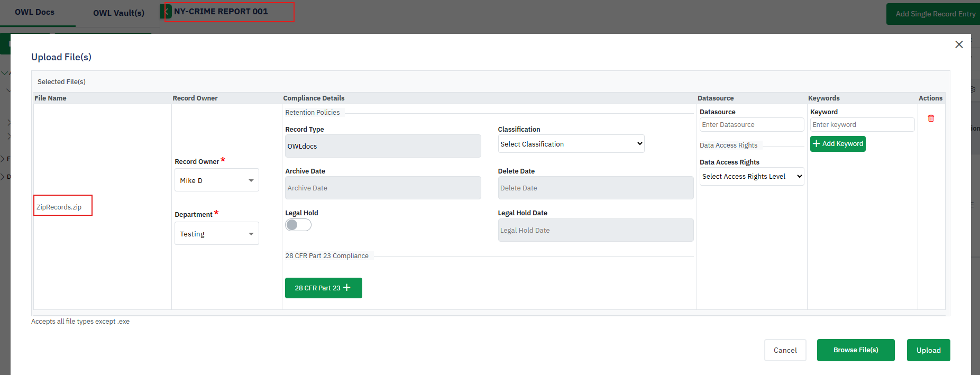This screenshot has width=980, height=375.
Task: Open the Data Access Rights level dropdown
Action: [752, 177]
